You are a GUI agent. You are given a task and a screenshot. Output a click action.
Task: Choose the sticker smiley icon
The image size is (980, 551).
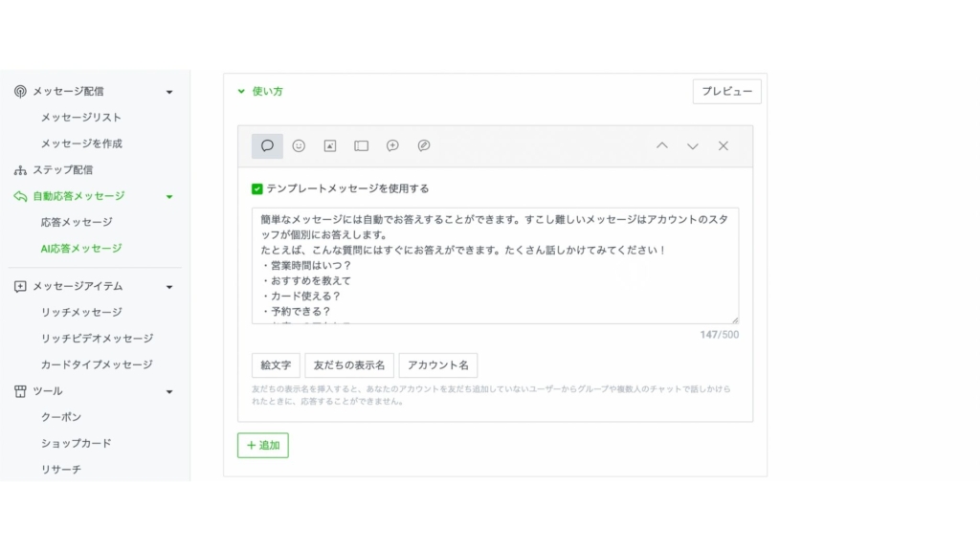tap(299, 146)
